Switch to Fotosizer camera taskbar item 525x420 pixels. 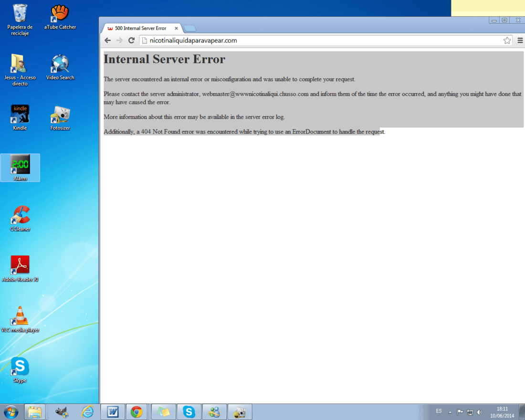(240, 412)
